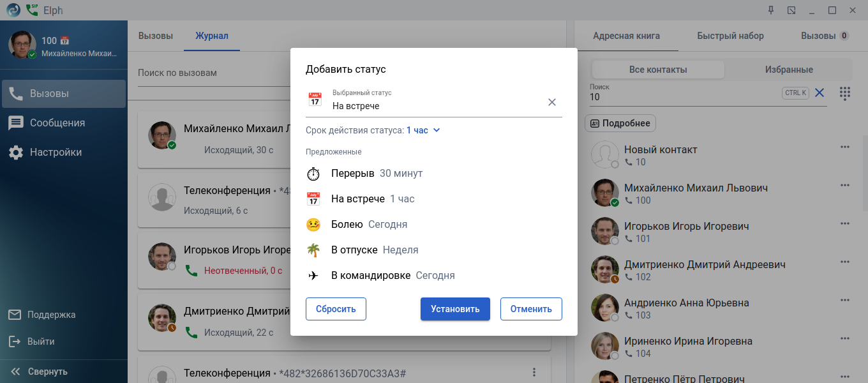Click the Установить button
The image size is (868, 383).
455,309
